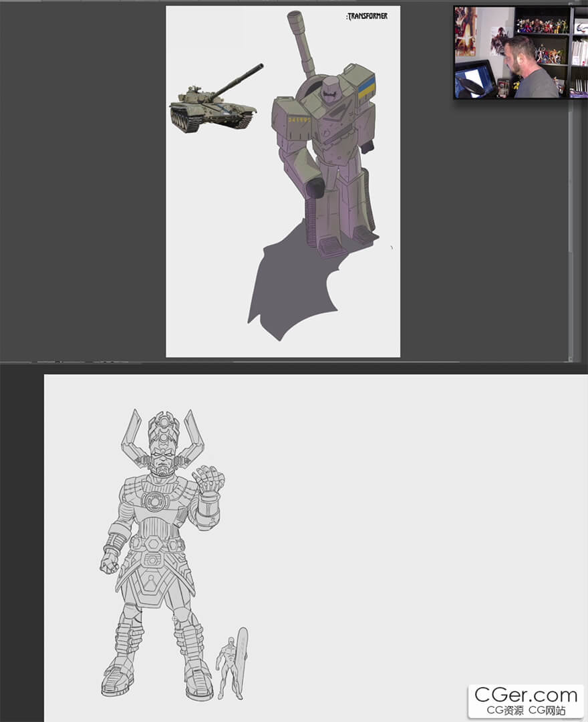Image resolution: width=588 pixels, height=722 pixels.
Task: Click the small figure holding a surfboard
Action: pos(233,664)
